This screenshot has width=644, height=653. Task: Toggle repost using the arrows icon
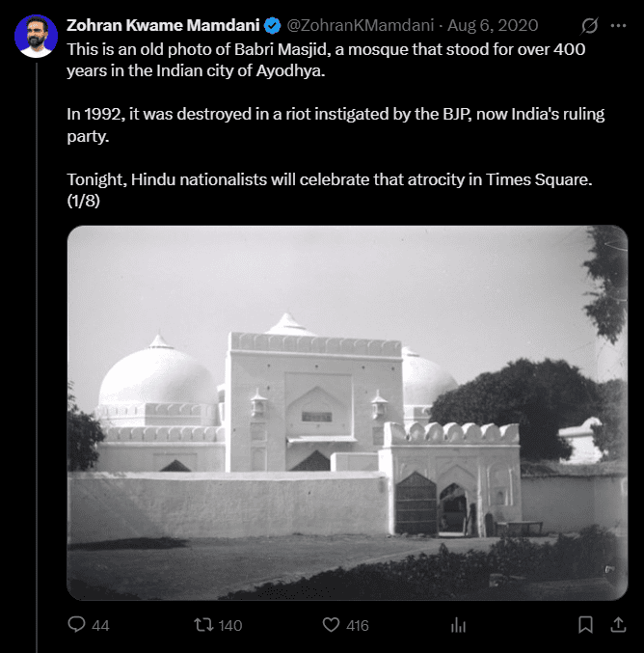coord(203,625)
